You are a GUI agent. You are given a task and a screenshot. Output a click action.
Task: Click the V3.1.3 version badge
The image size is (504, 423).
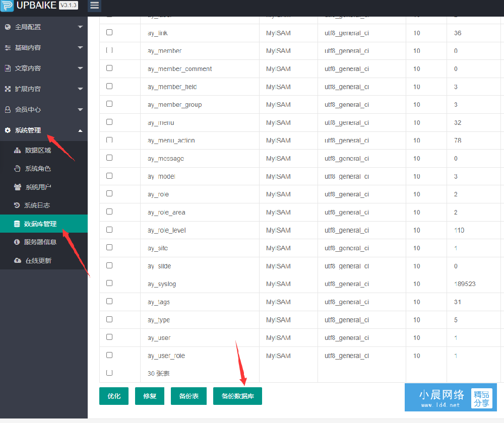point(69,5)
